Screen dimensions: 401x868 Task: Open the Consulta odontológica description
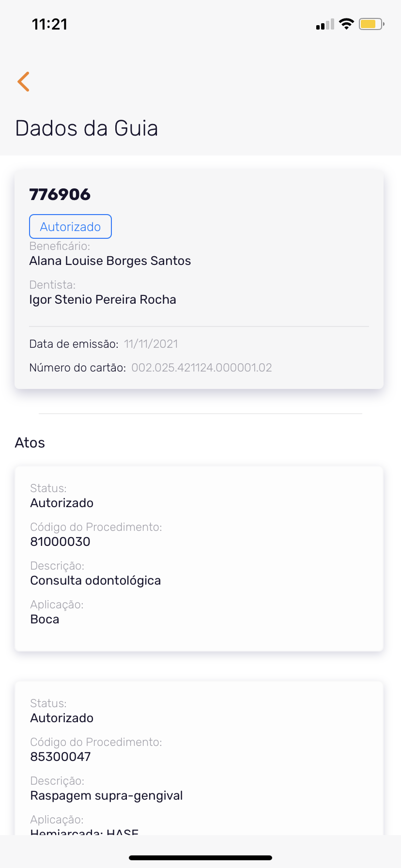click(x=95, y=580)
